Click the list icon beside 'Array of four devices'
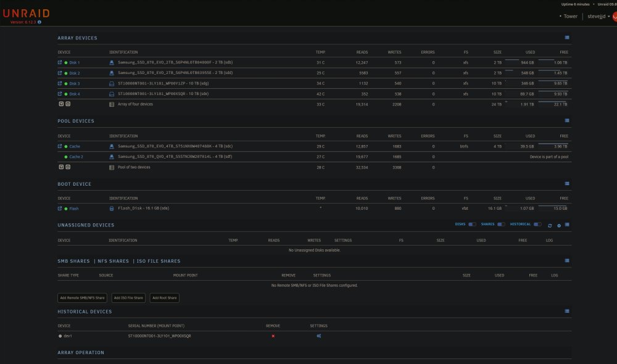Screen dimensions: 617x364 coord(111,104)
